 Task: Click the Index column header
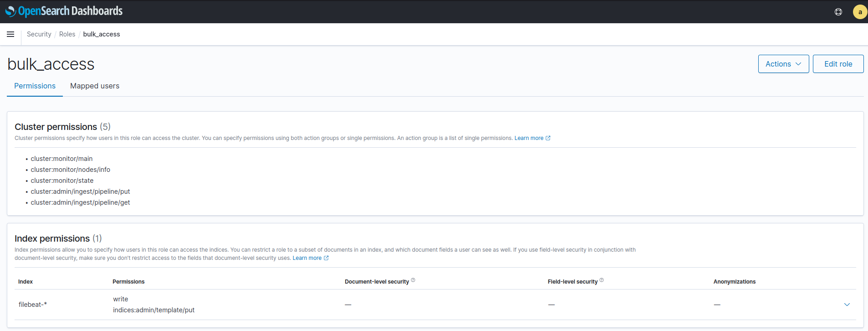pyautogui.click(x=26, y=282)
